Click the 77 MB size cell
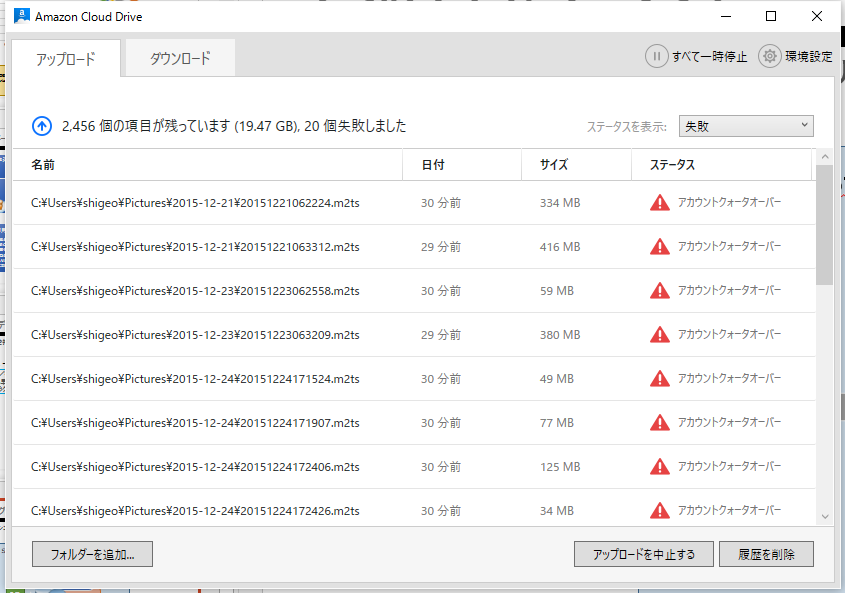The width and height of the screenshot is (845, 593). tap(557, 423)
